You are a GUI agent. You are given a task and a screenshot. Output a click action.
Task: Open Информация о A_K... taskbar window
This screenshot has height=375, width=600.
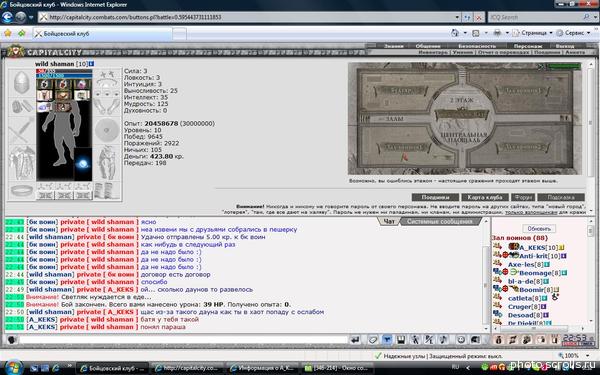pyautogui.click(x=262, y=368)
